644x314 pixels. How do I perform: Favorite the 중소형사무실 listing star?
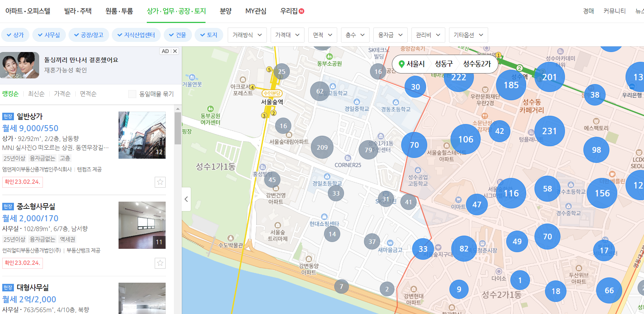pos(160,263)
